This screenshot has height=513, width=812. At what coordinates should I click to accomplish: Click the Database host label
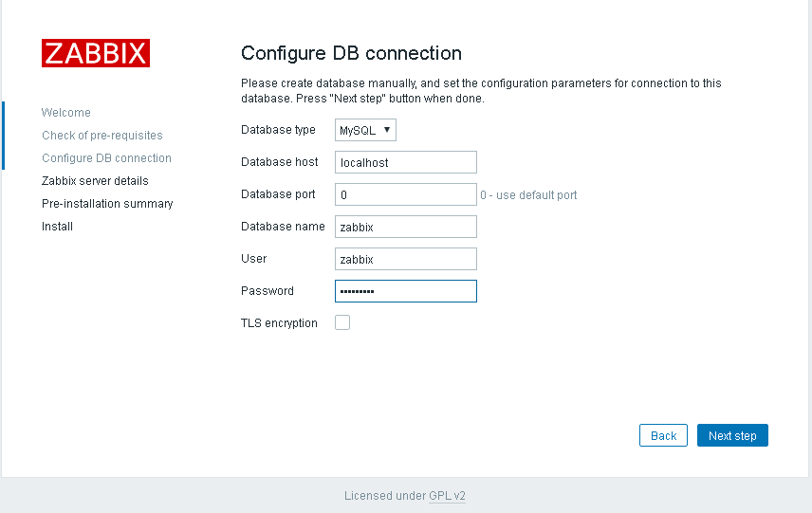(x=279, y=162)
